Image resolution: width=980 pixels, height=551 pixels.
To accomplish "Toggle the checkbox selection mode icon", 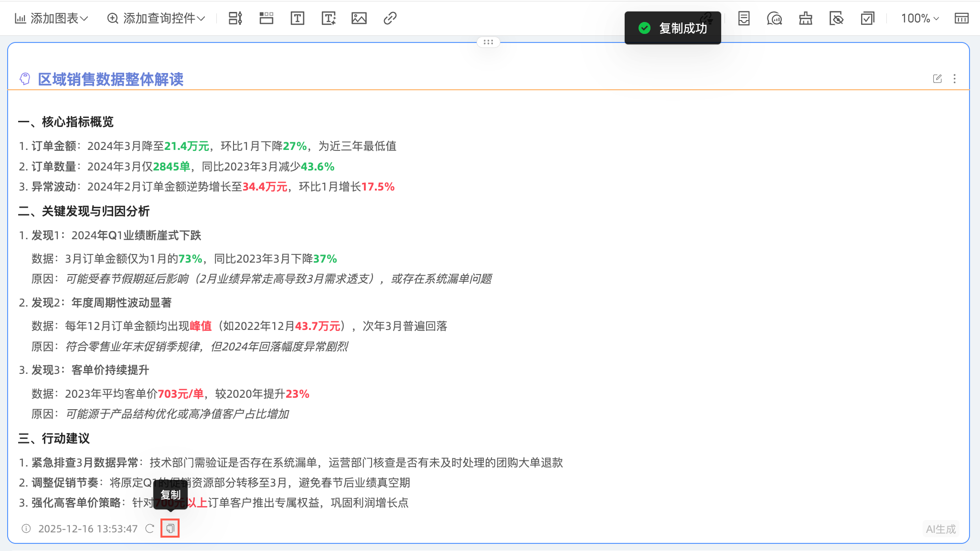I will pos(867,19).
